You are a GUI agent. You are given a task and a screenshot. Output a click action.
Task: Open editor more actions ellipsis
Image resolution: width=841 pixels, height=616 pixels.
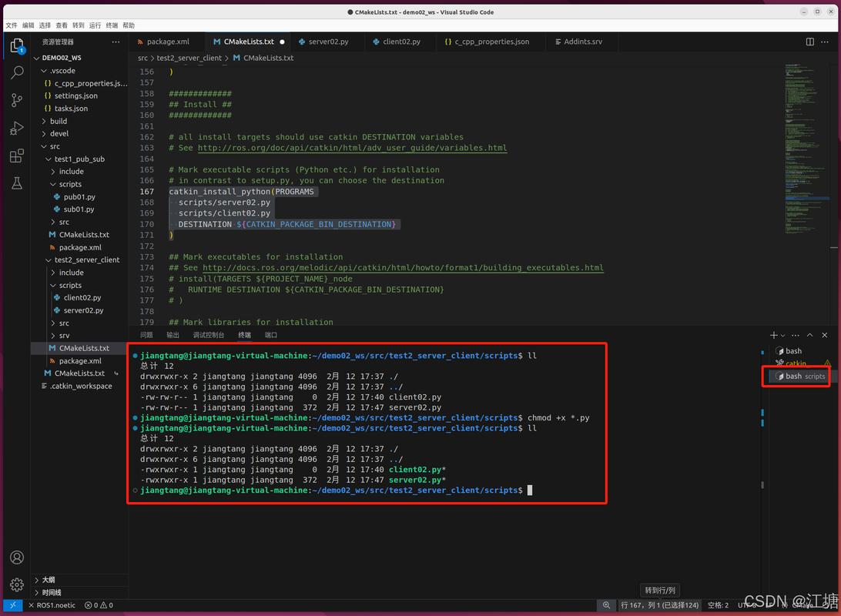825,42
